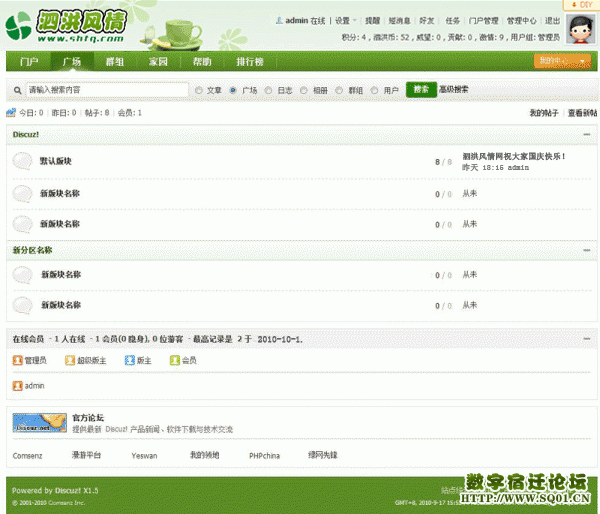Click 退出 to log out

[x=553, y=21]
